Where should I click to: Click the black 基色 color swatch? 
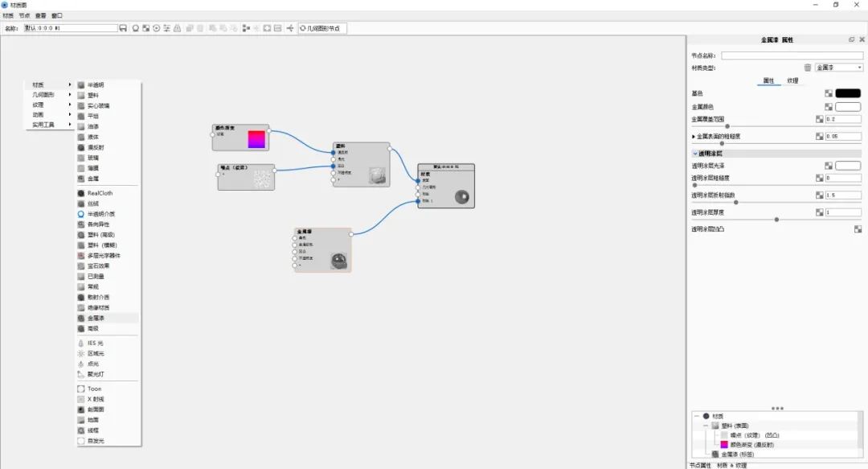pyautogui.click(x=848, y=93)
